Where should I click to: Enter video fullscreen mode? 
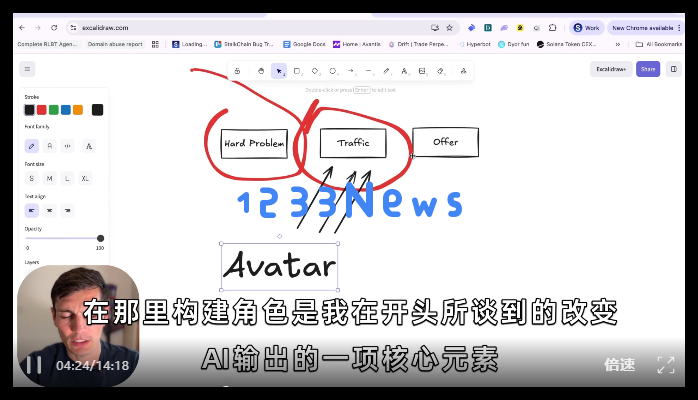coord(666,365)
